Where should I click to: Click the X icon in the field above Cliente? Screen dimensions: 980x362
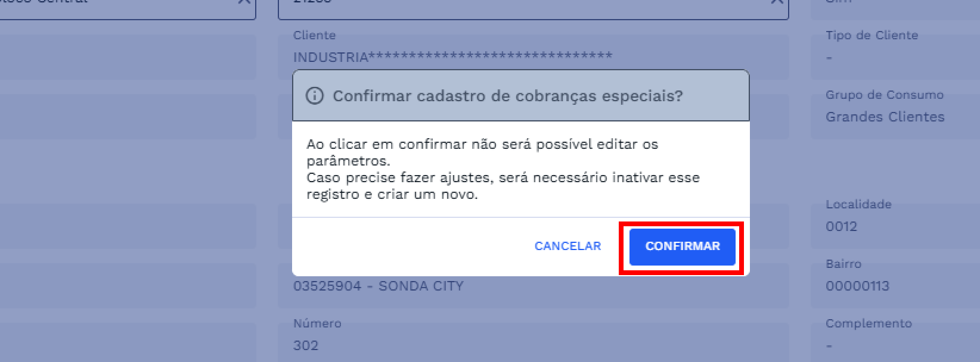coord(777,2)
